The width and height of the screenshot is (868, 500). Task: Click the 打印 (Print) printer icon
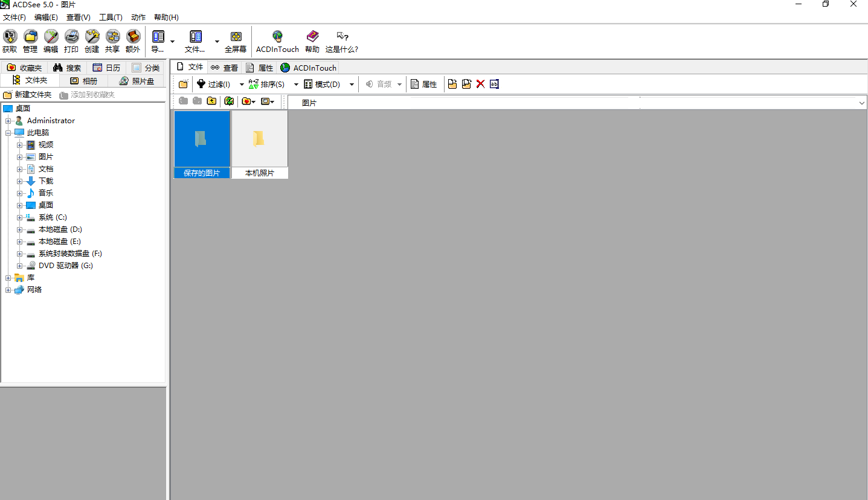[71, 37]
